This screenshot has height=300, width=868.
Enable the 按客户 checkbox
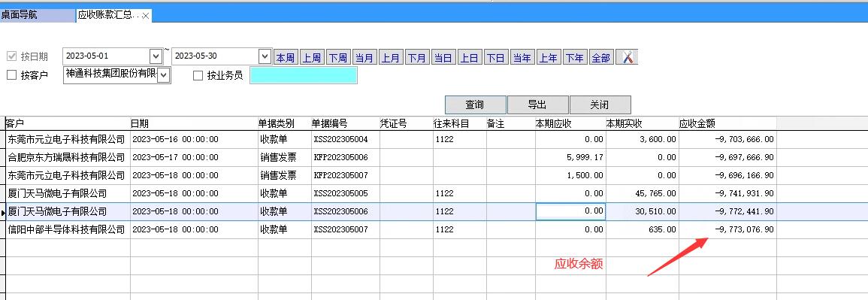tap(11, 75)
